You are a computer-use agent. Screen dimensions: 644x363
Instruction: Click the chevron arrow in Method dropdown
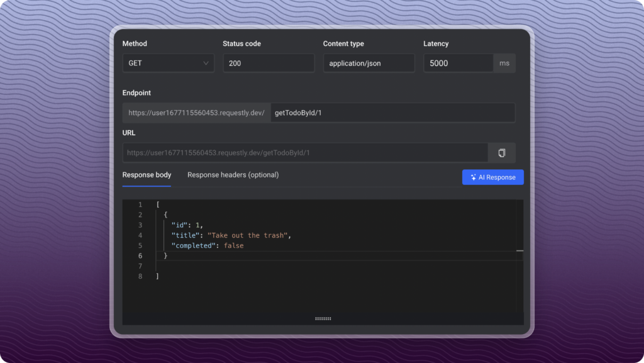point(206,64)
